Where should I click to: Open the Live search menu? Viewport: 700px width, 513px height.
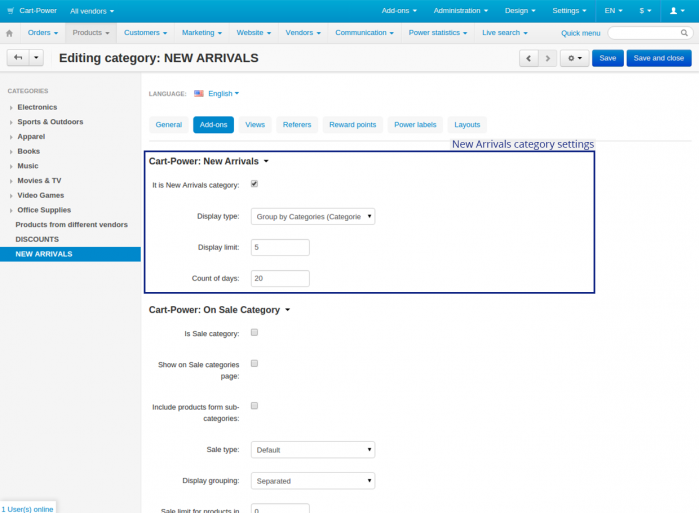[x=505, y=33]
